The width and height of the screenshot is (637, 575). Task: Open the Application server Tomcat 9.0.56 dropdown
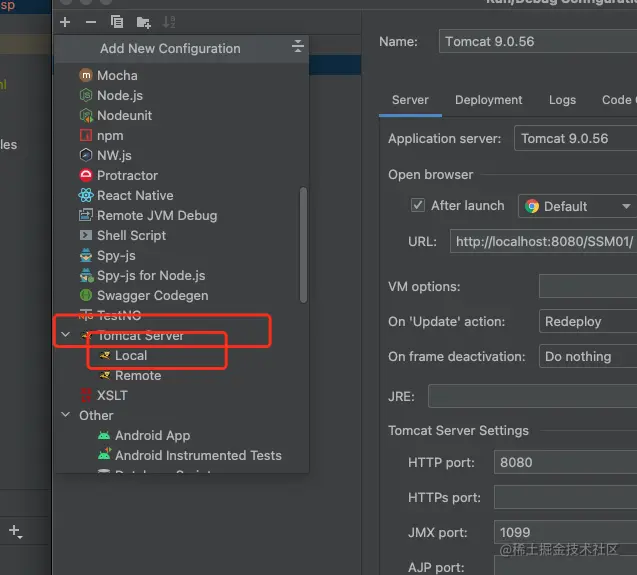point(575,138)
